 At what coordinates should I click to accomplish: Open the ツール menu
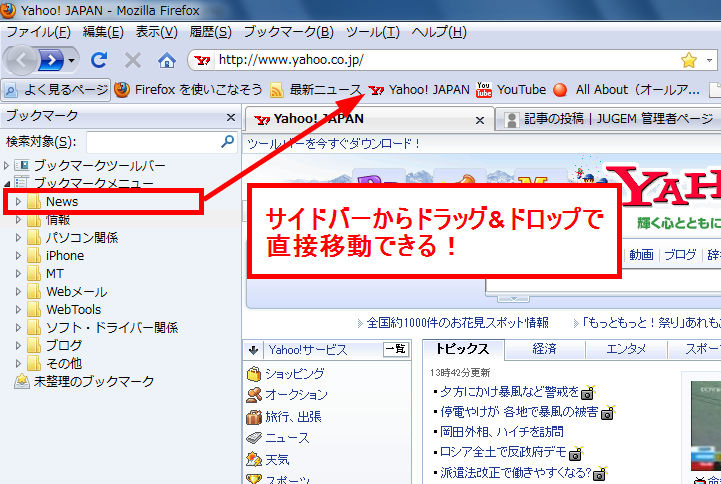[x=372, y=32]
